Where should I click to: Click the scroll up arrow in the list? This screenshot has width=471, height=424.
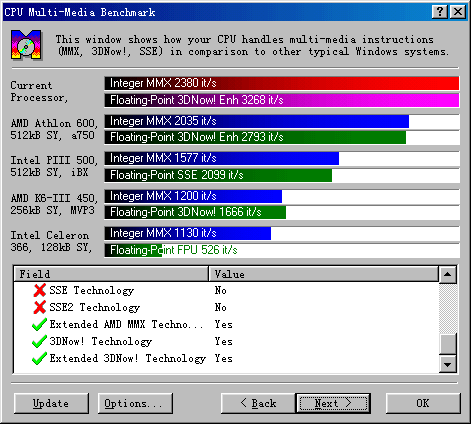(448, 275)
